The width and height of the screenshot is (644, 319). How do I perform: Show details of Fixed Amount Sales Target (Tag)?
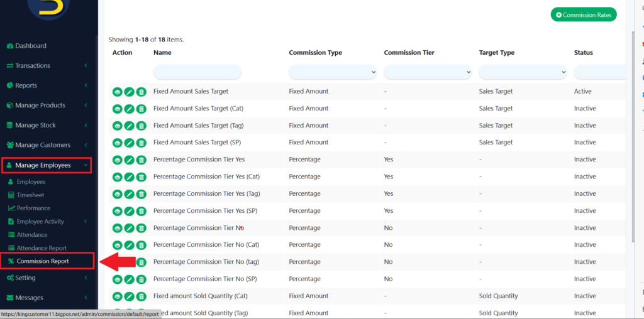[117, 126]
